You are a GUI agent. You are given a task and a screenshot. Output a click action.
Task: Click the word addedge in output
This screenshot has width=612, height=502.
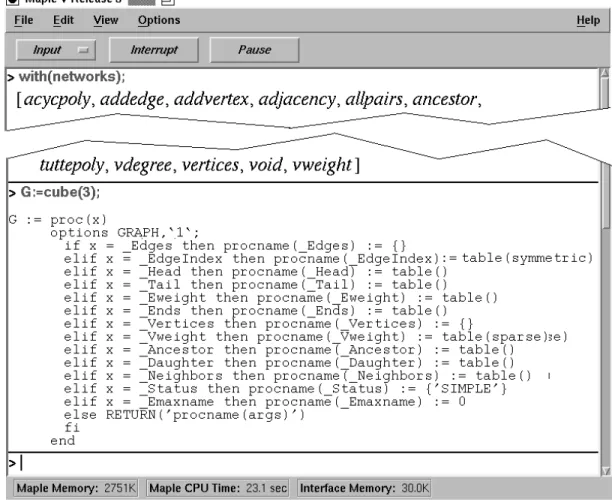tap(132, 100)
